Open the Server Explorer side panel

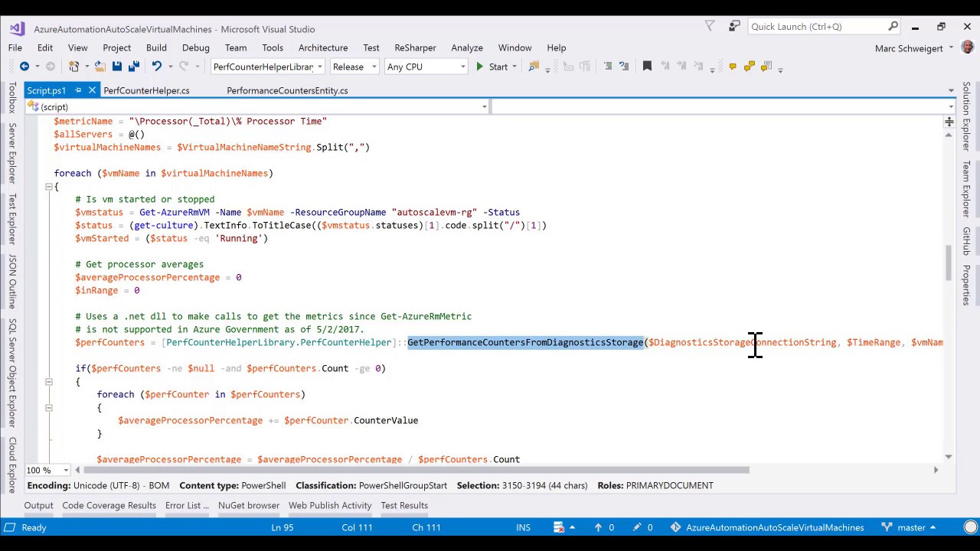coord(12,152)
